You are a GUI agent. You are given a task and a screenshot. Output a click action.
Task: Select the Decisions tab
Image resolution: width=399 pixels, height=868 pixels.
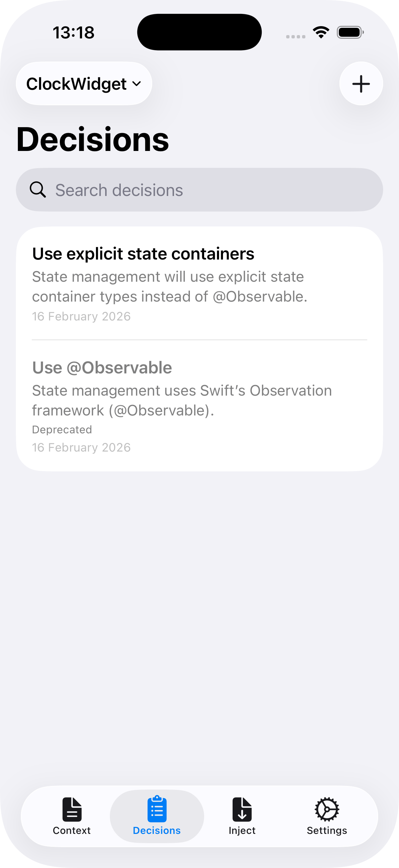[x=157, y=816]
